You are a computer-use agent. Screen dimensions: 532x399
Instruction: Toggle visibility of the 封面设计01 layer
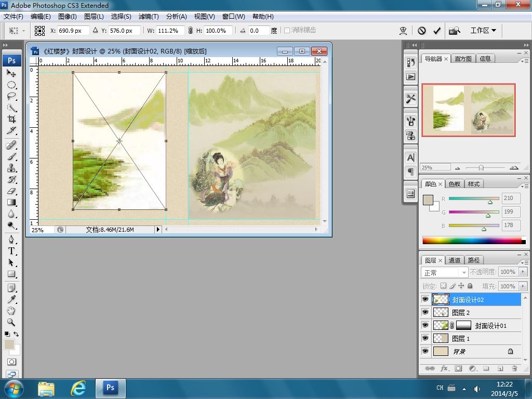tap(425, 325)
